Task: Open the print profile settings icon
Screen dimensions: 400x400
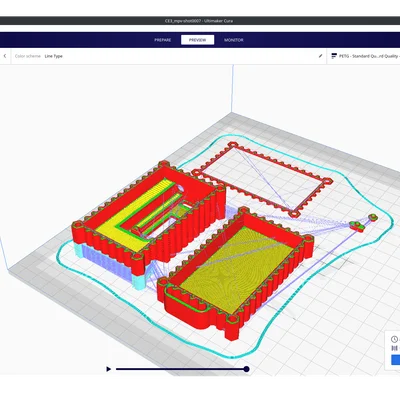Action: (x=334, y=56)
